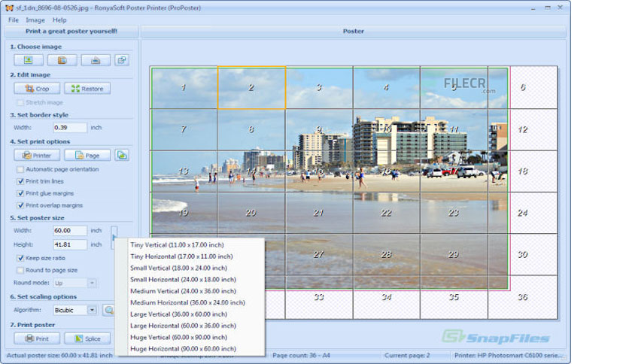Pick Huge Vertical (60.00 x 90.00 inch)
This screenshot has height=364, width=629.
(190, 338)
